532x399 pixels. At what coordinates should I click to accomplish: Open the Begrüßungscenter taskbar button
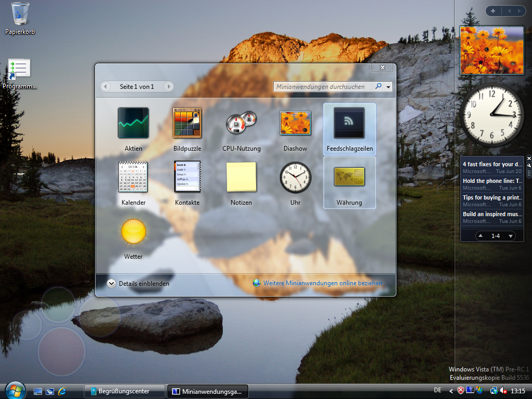(125, 391)
